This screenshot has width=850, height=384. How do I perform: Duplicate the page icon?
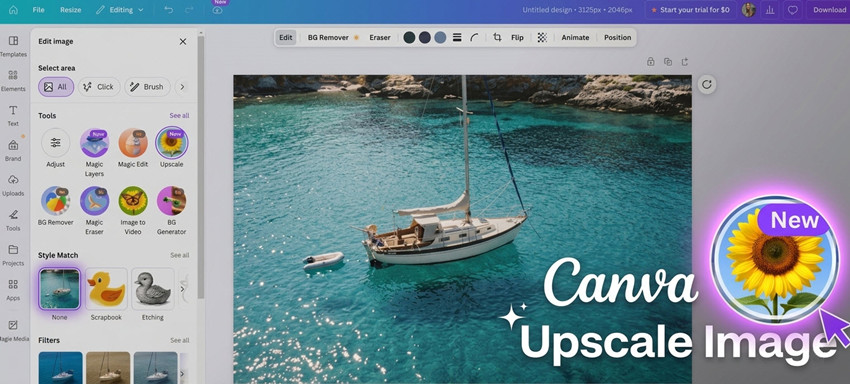pyautogui.click(x=668, y=62)
